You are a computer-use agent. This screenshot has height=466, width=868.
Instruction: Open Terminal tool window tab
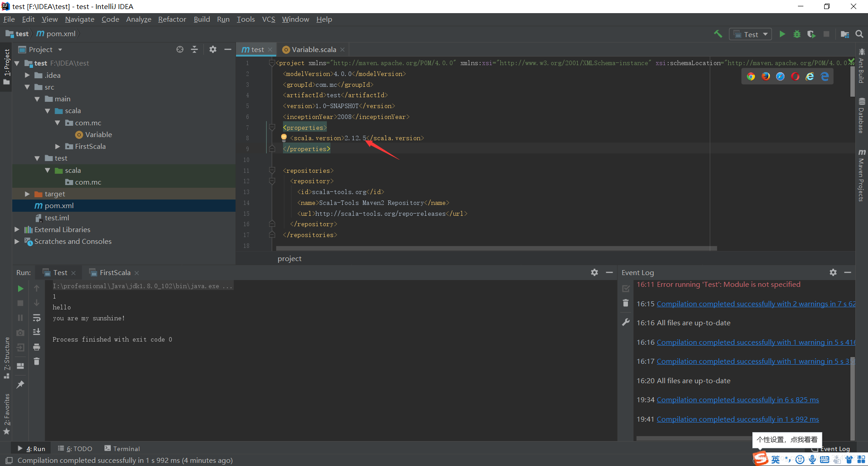pyautogui.click(x=122, y=448)
